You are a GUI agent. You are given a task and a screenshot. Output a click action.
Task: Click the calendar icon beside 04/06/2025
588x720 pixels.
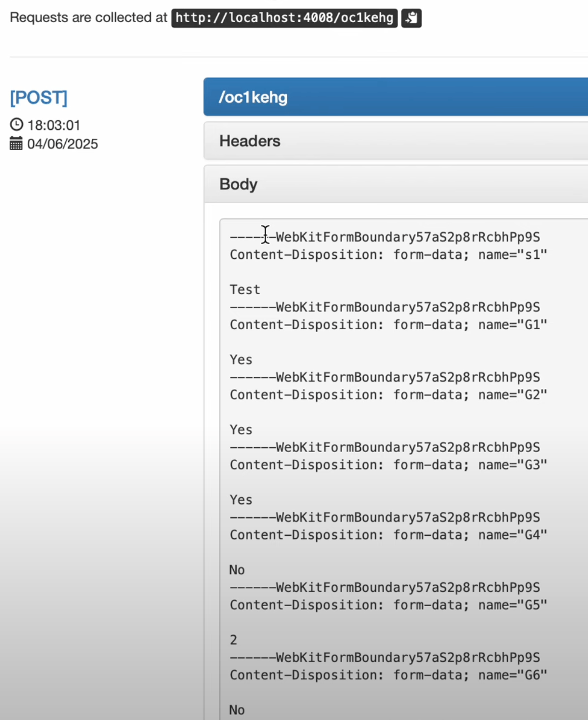pos(16,144)
